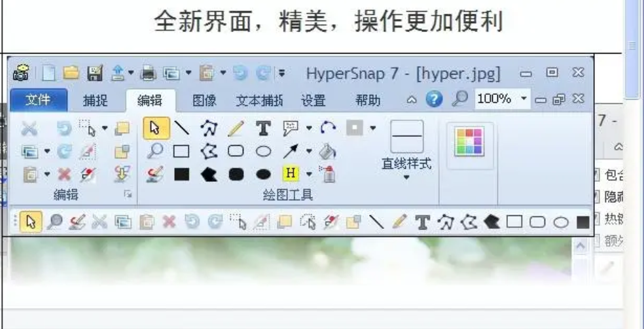Click the HyperSnap camera application icon
644x329 pixels.
[x=20, y=73]
